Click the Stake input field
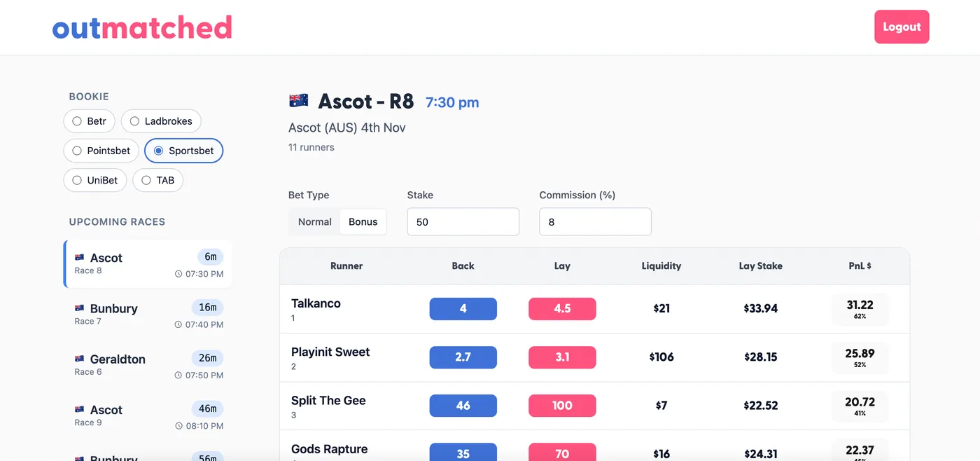Image resolution: width=980 pixels, height=461 pixels. pyautogui.click(x=463, y=221)
